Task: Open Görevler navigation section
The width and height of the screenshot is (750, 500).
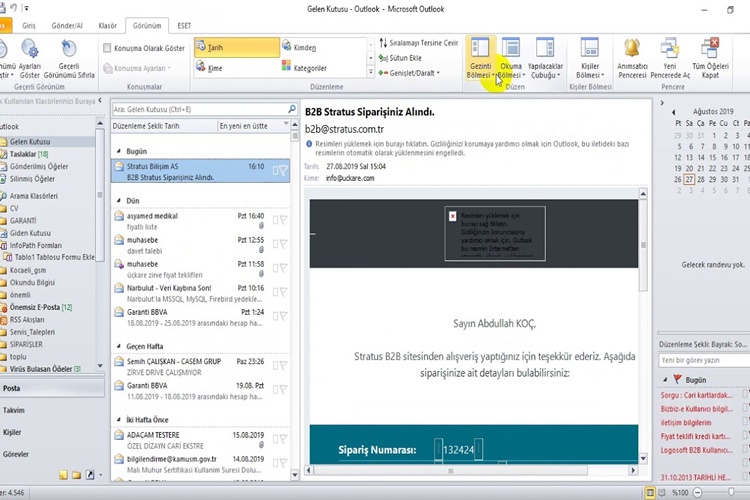Action: [x=52, y=454]
